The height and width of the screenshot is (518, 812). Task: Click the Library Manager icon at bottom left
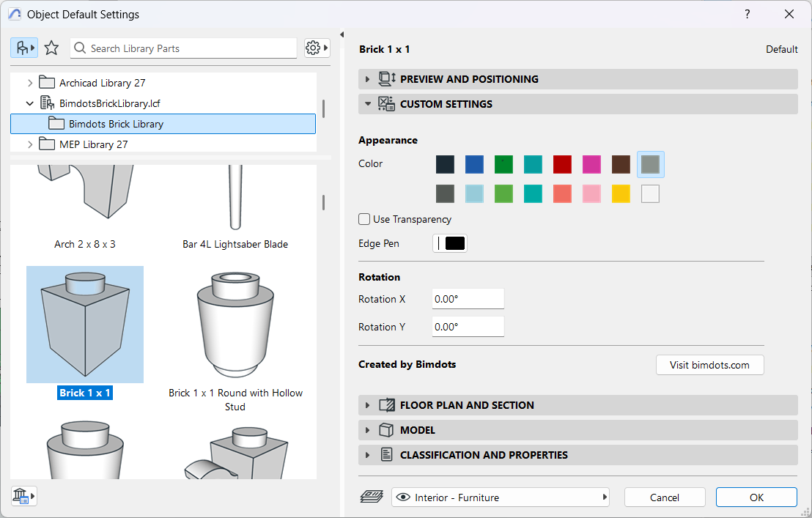(23, 496)
